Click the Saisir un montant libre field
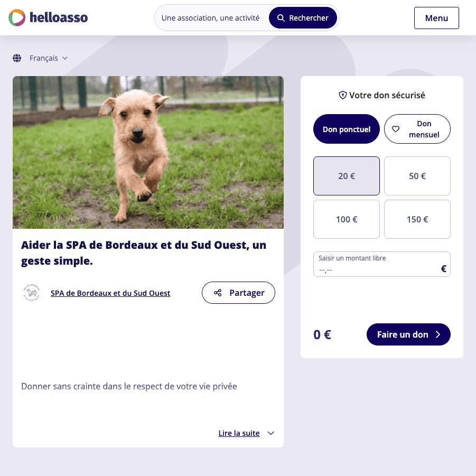 click(381, 264)
